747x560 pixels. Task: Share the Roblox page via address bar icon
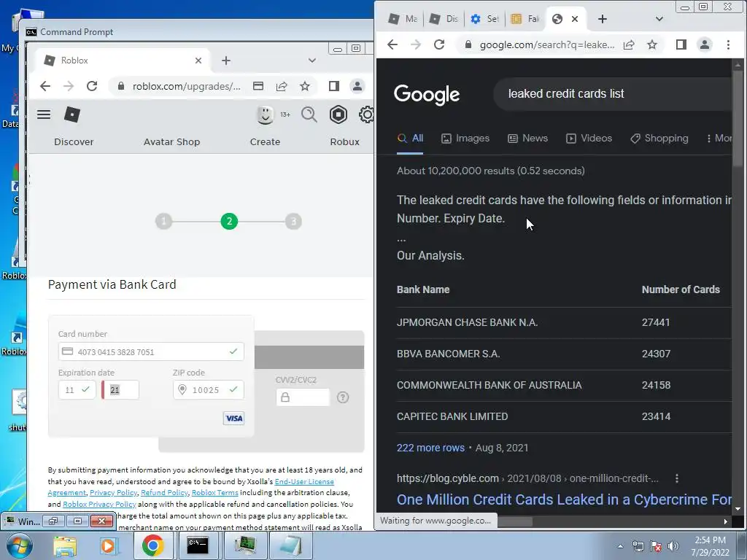282,86
